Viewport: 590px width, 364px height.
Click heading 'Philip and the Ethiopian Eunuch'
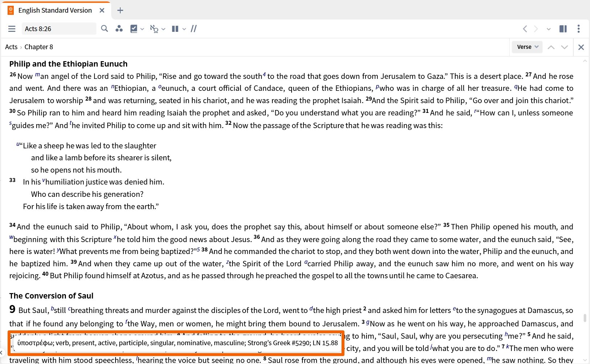tap(68, 64)
